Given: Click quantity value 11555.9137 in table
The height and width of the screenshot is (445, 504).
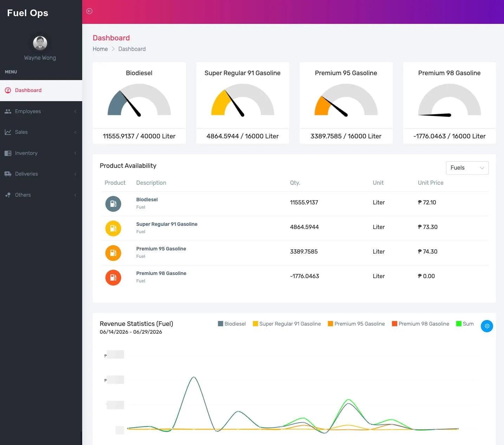Looking at the screenshot, I should [x=304, y=202].
